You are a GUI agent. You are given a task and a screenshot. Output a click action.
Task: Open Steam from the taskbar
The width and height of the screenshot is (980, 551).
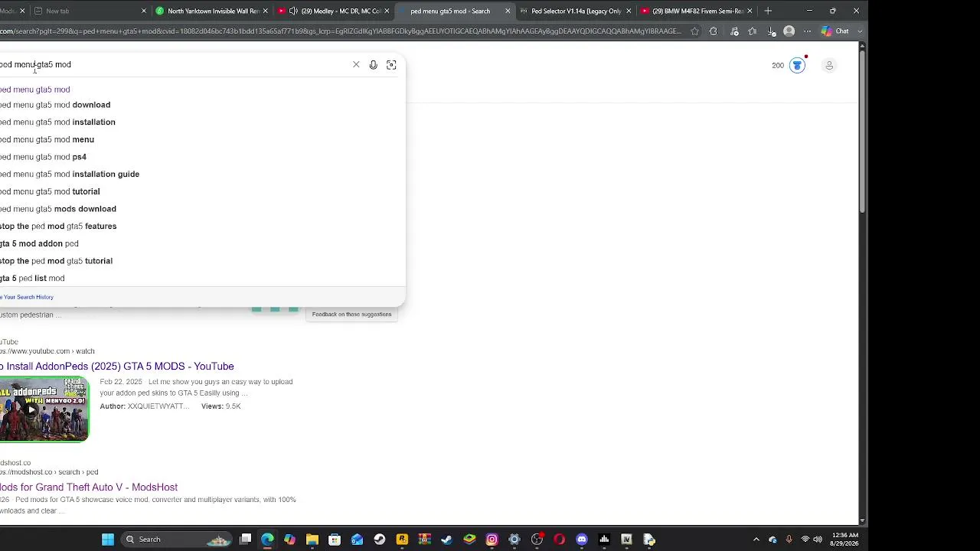click(446, 540)
